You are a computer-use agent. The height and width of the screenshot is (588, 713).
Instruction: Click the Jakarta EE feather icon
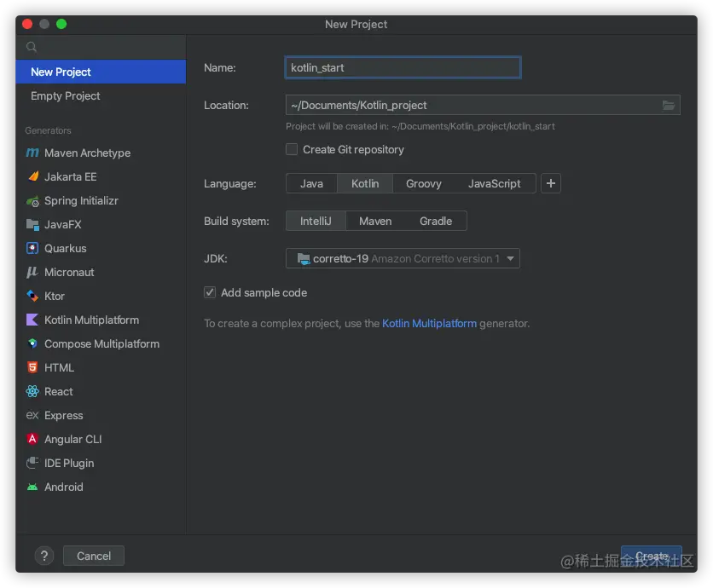32,176
